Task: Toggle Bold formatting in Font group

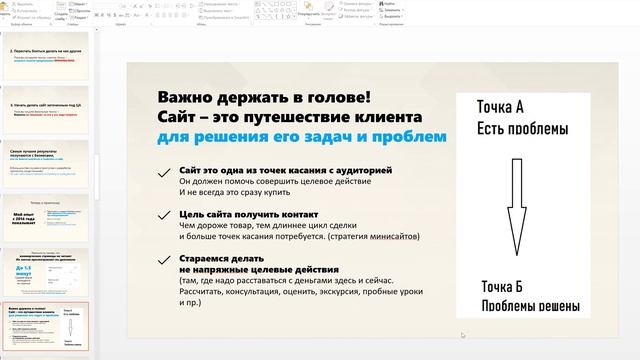Action: [x=97, y=15]
